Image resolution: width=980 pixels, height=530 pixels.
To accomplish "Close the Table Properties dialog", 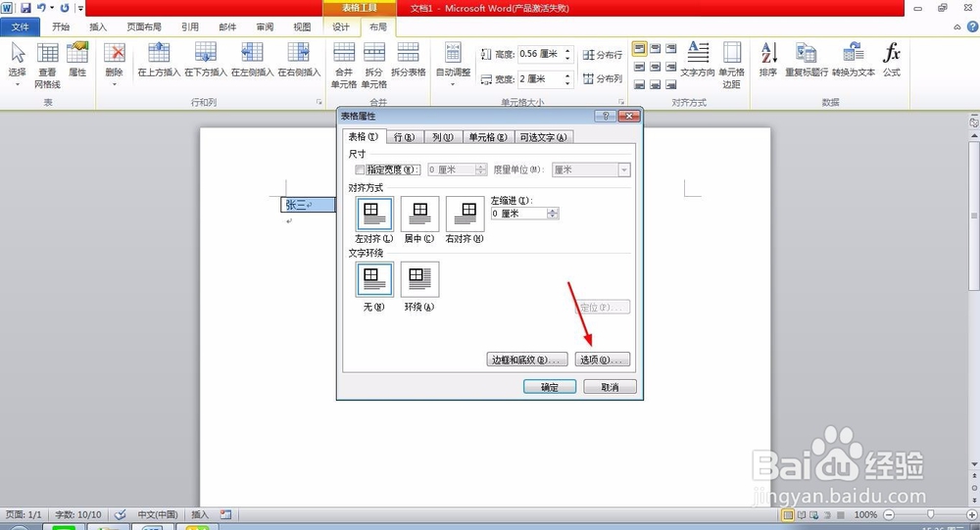I will (629, 117).
